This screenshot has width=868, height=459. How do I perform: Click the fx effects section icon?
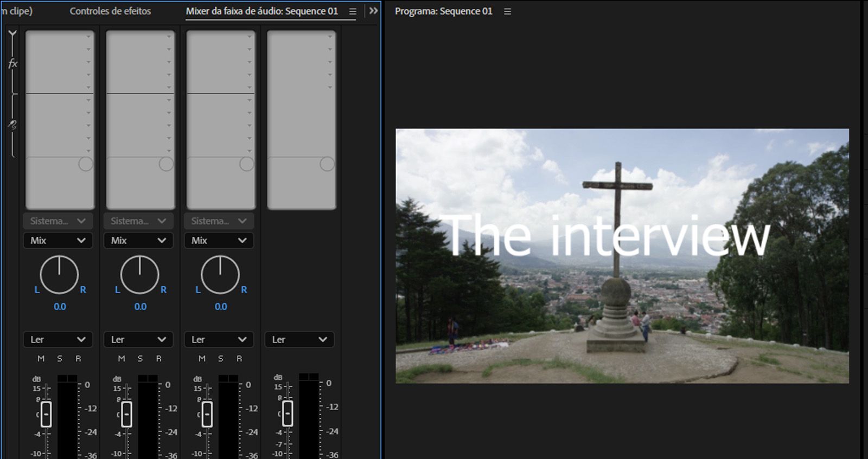(x=12, y=64)
